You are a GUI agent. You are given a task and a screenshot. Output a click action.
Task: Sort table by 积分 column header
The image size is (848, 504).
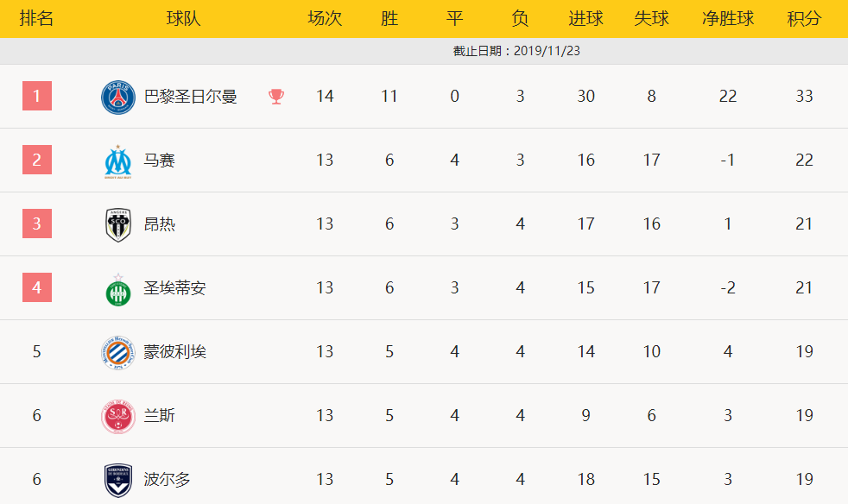[804, 18]
